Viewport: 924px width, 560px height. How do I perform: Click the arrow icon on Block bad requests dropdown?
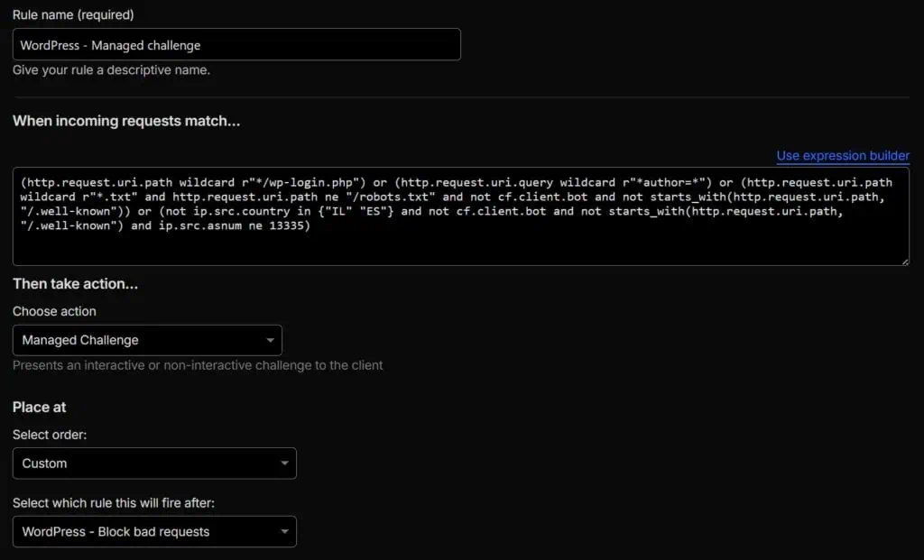coord(284,532)
